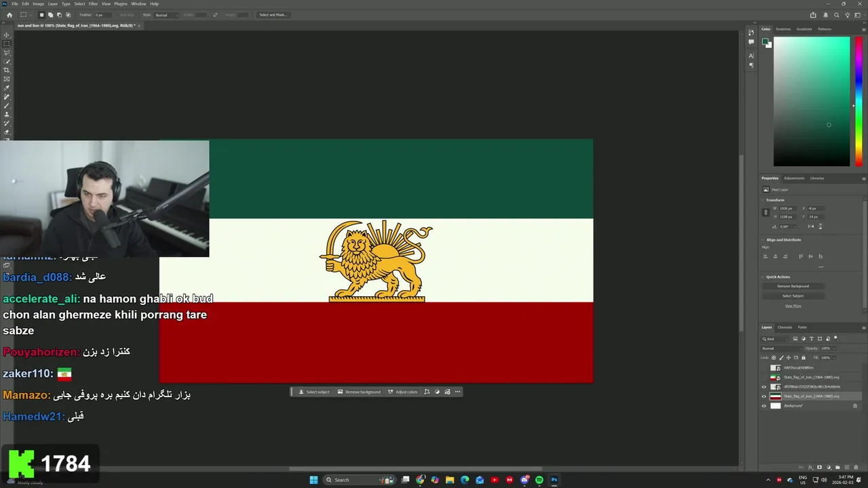Select the Eyedropper tool
Image resolution: width=868 pixels, height=488 pixels.
point(7,88)
